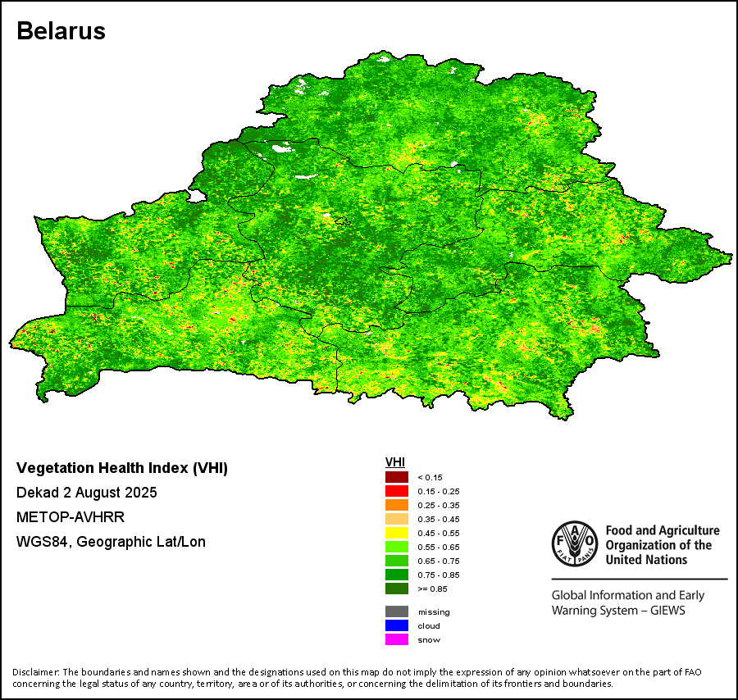The image size is (738, 700).
Task: Click the bright green 0.55 - 0.65 swatch
Action: click(x=396, y=547)
